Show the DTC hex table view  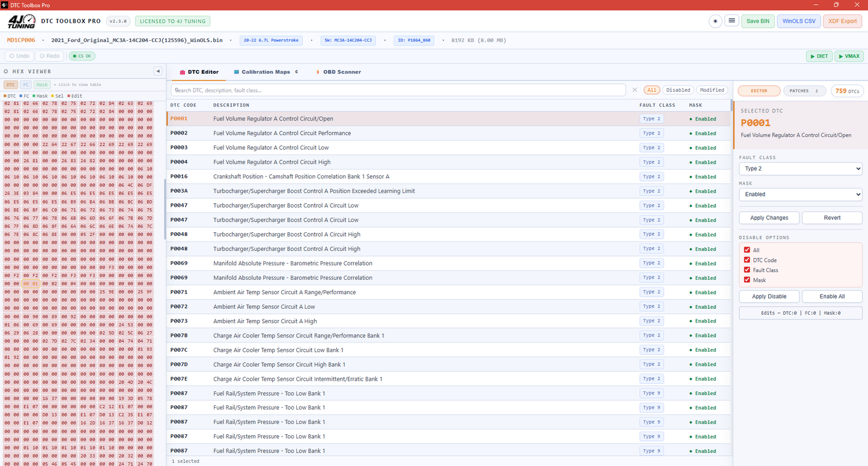(x=11, y=85)
